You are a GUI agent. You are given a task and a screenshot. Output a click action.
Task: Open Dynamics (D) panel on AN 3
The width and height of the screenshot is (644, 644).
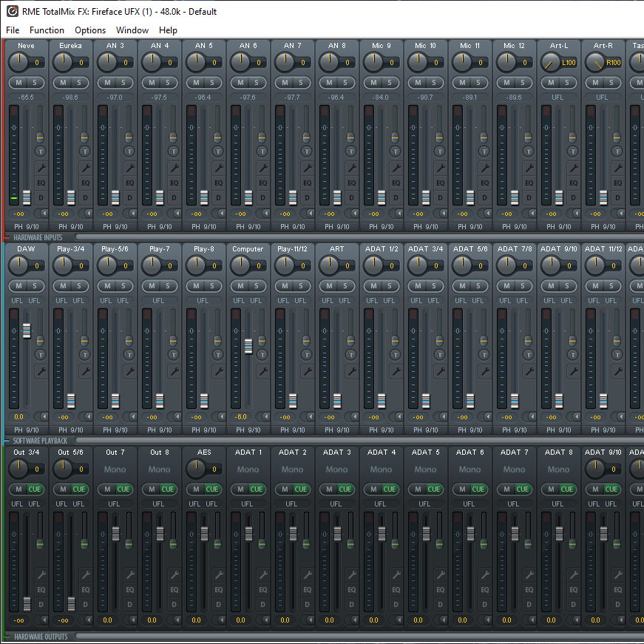coord(129,197)
